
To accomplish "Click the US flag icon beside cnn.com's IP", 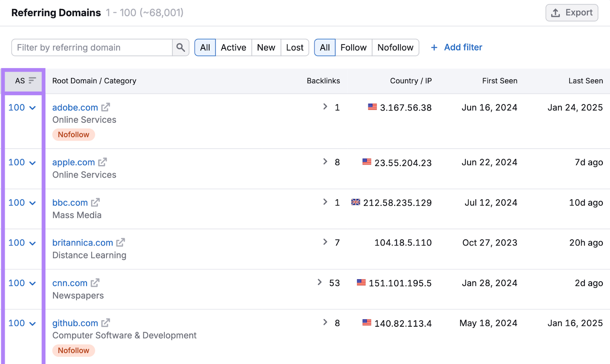I will (x=361, y=283).
